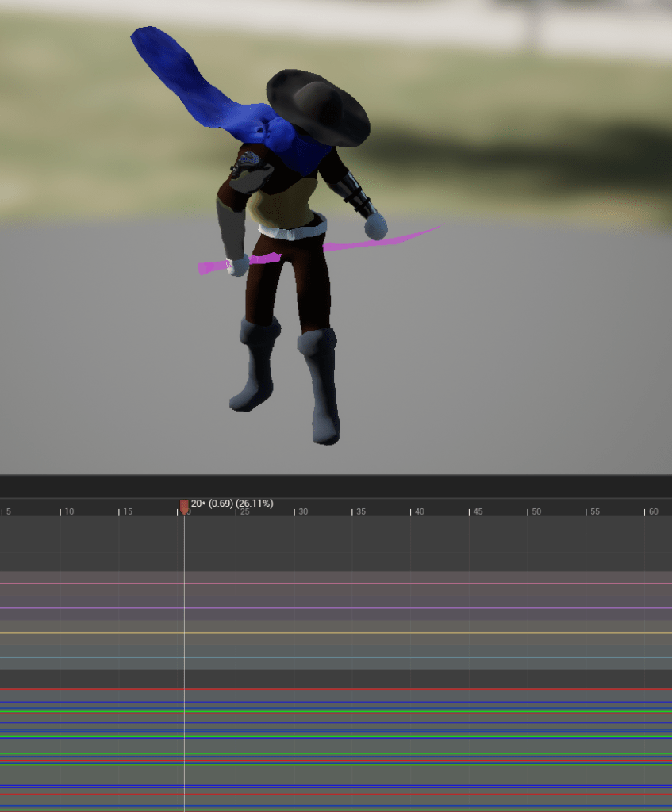Set playhead at frame 55 mark
The width and height of the screenshot is (672, 812).
[586, 512]
